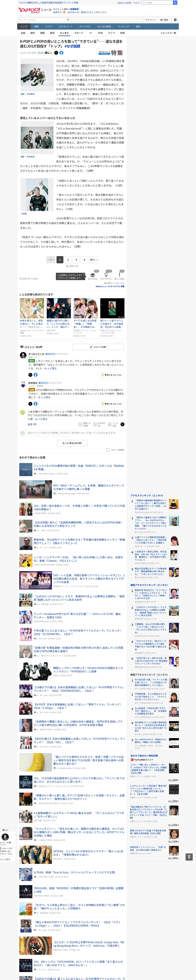This screenshot has height=980, width=196.
Task: Click the Yahoo! JAPAN logo
Action: click(x=29, y=10)
